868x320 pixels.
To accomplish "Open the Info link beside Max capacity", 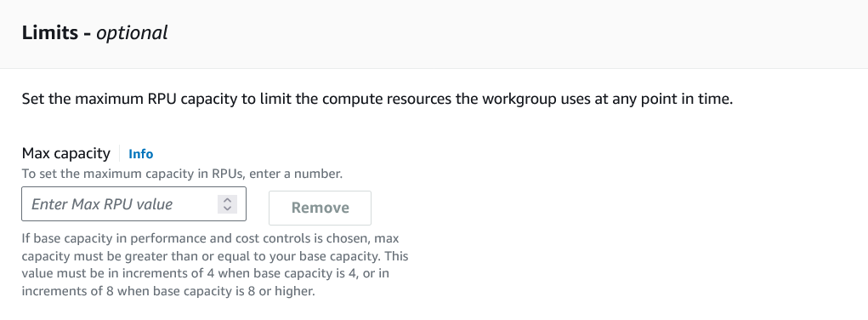I will pos(140,154).
